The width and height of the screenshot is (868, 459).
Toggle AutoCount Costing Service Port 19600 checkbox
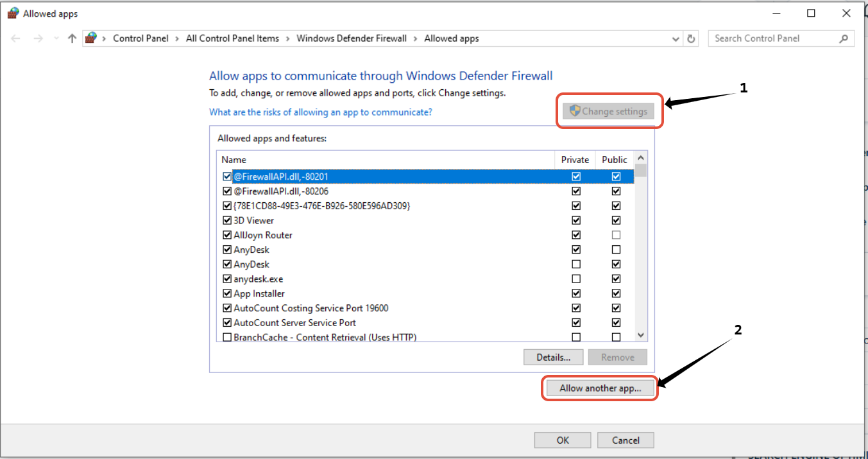pyautogui.click(x=227, y=308)
